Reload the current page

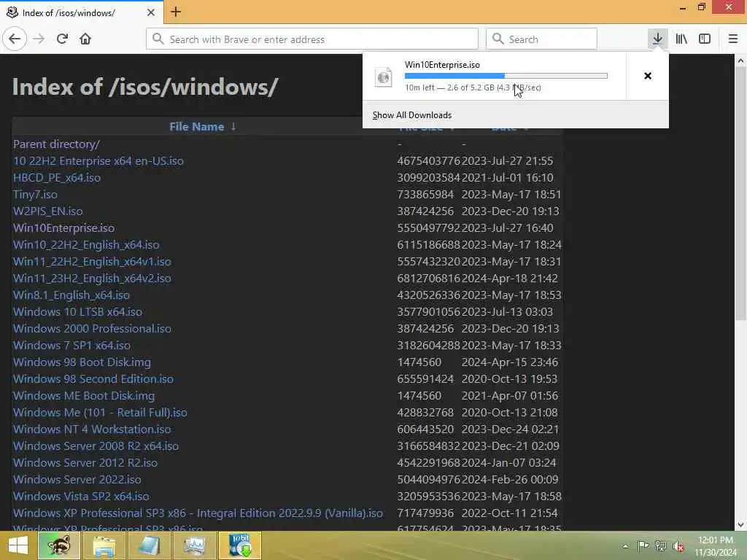(x=62, y=39)
